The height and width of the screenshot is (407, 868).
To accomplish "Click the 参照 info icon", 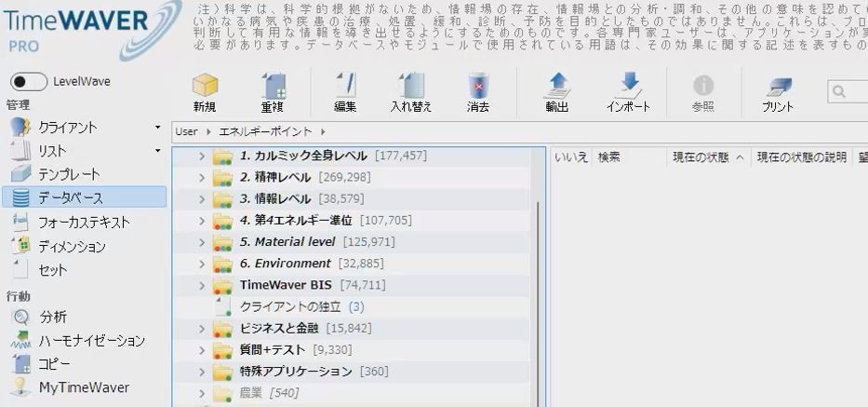I will coord(703,86).
